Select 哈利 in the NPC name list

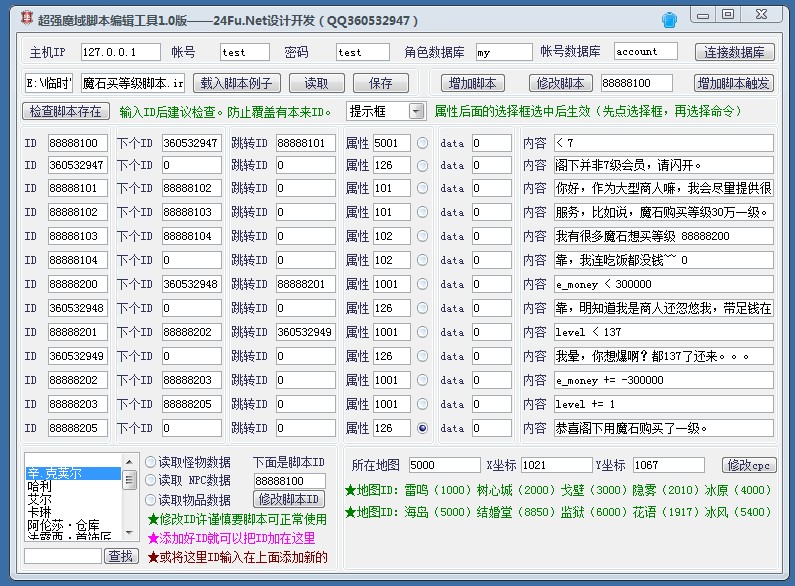click(x=40, y=486)
